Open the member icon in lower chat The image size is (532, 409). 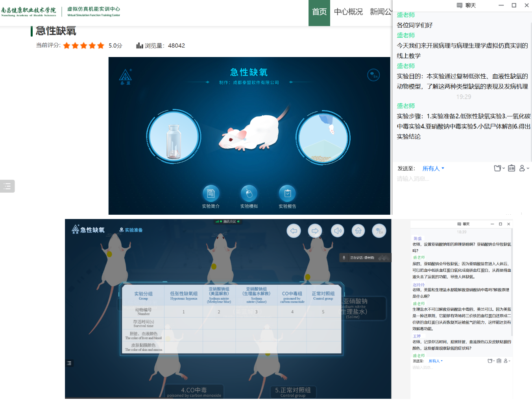[x=506, y=361]
